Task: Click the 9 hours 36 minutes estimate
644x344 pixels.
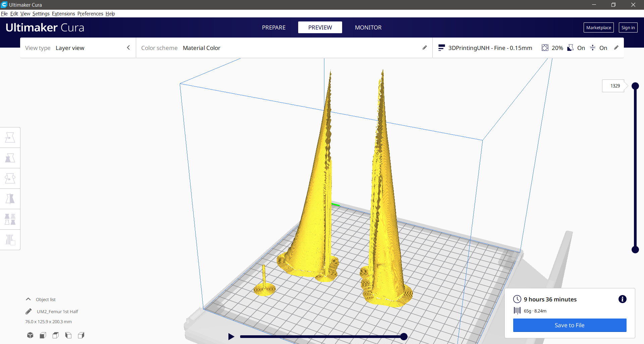Action: (x=550, y=299)
